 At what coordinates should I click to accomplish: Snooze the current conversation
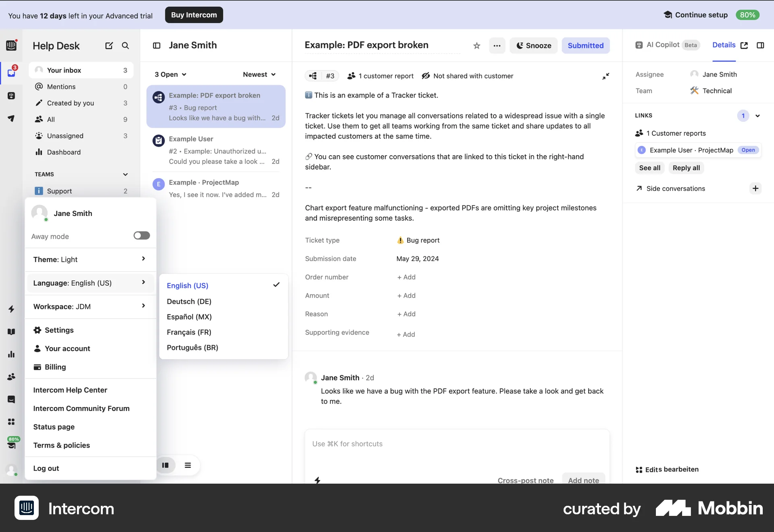(533, 46)
